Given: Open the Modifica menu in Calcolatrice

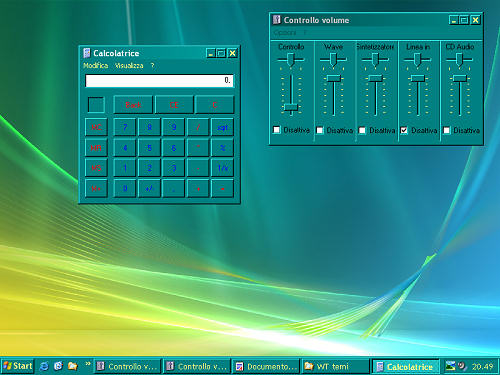Looking at the screenshot, I should coord(96,66).
